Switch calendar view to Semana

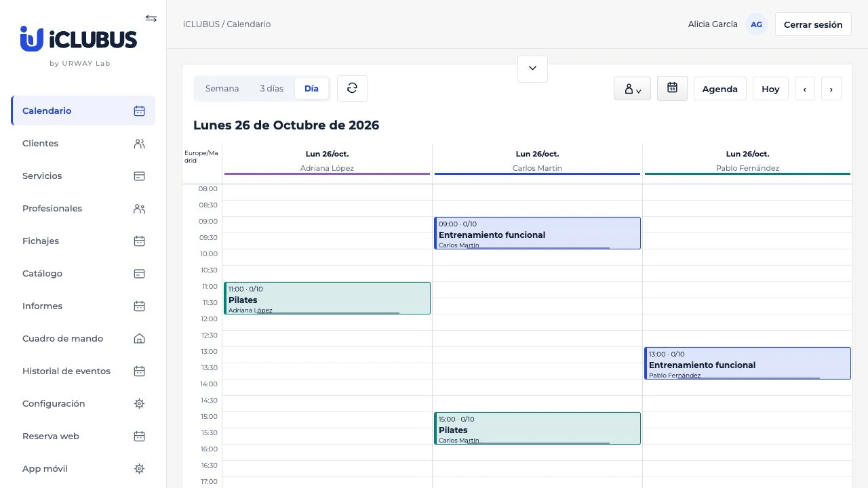(x=222, y=89)
